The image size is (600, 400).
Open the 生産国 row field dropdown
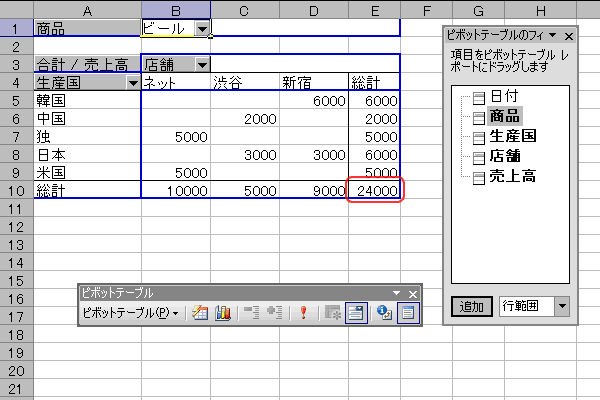[133, 82]
